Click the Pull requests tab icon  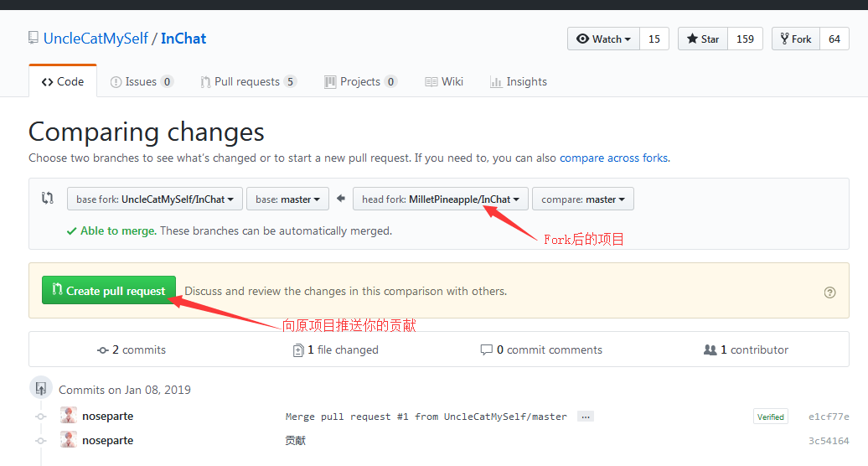(205, 82)
